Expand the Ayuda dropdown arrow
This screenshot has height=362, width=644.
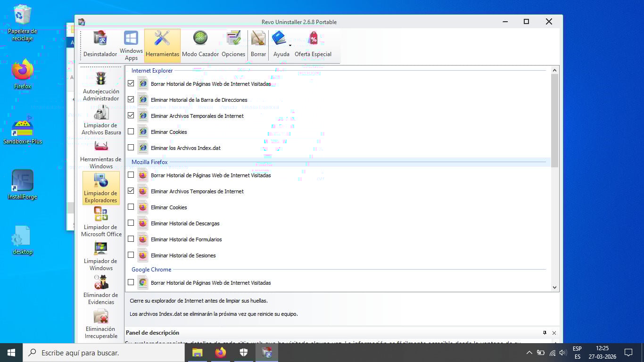click(290, 46)
